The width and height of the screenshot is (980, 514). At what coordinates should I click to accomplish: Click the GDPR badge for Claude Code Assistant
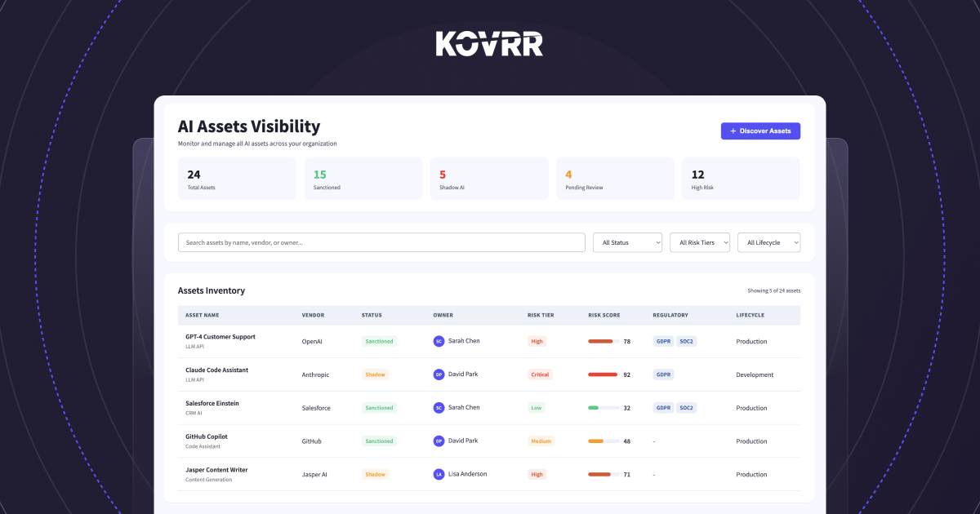[x=663, y=374]
